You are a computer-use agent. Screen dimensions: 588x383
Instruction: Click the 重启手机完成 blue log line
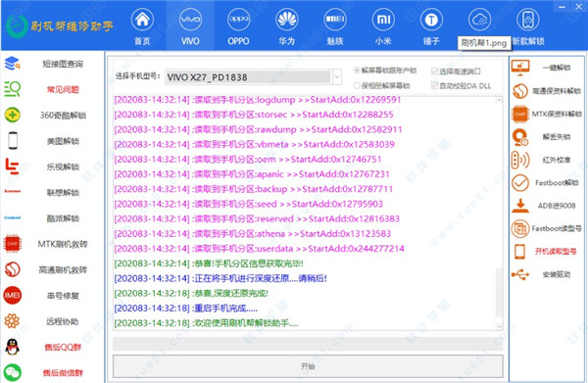[x=185, y=308]
